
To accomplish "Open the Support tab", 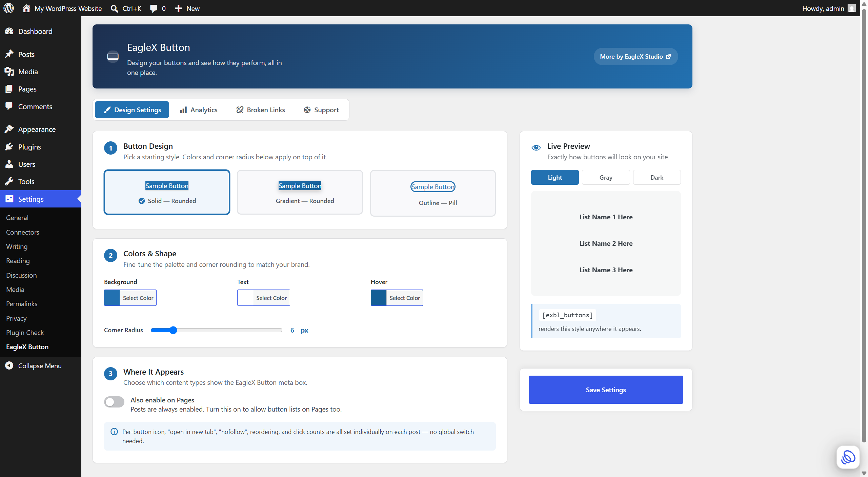I will tap(321, 110).
